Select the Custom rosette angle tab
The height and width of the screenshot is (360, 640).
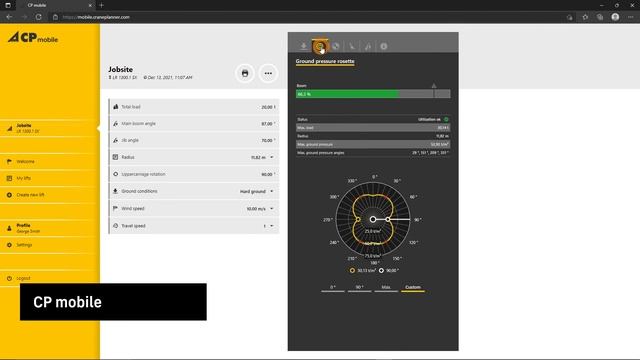click(x=413, y=288)
